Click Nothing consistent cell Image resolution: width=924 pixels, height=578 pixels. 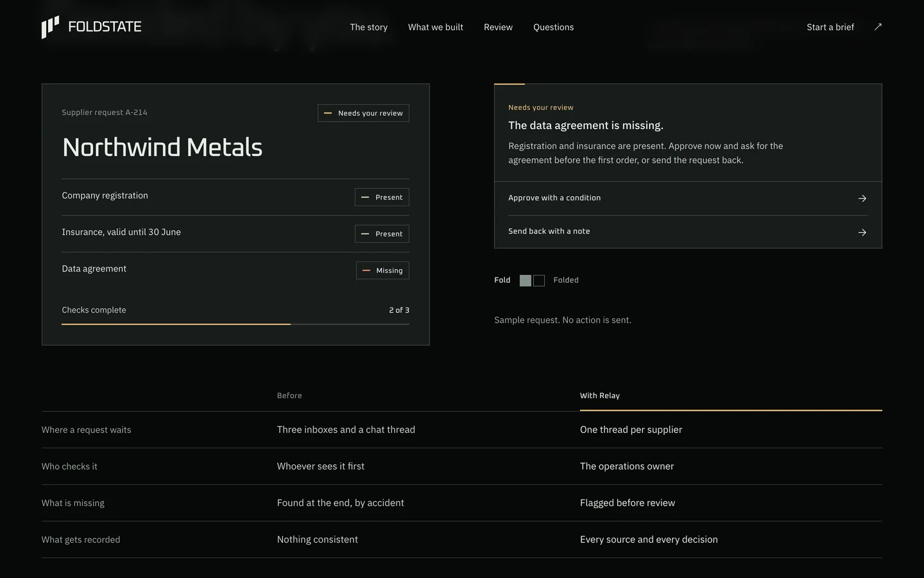(x=318, y=539)
